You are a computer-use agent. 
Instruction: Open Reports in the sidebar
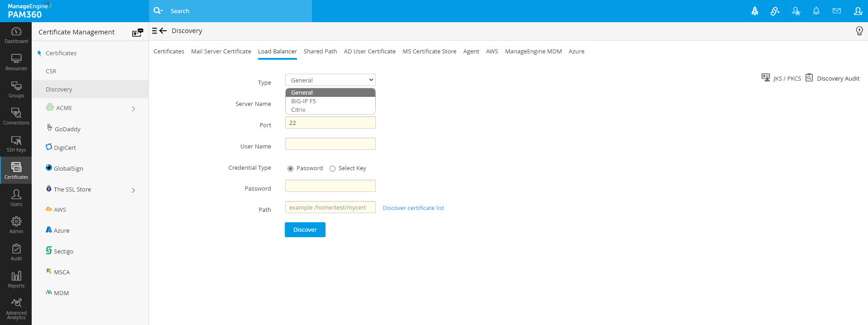pos(16,279)
